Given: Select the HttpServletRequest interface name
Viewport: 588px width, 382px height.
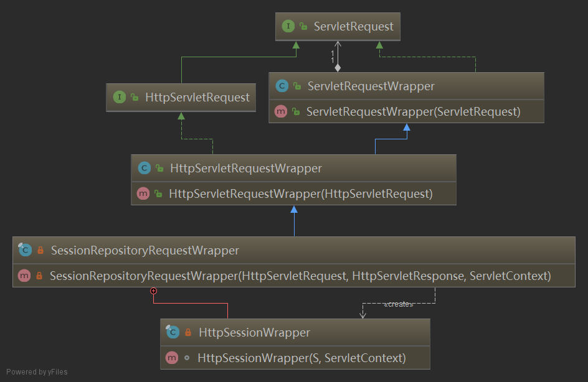Looking at the screenshot, I should tap(197, 98).
